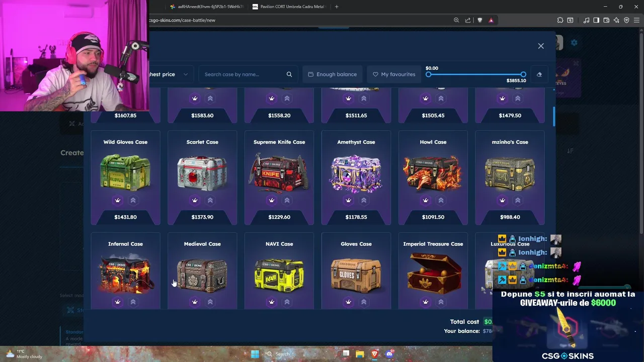Image resolution: width=644 pixels, height=362 pixels.
Task: Open Brave VPN shield icon
Action: pyautogui.click(x=626, y=20)
